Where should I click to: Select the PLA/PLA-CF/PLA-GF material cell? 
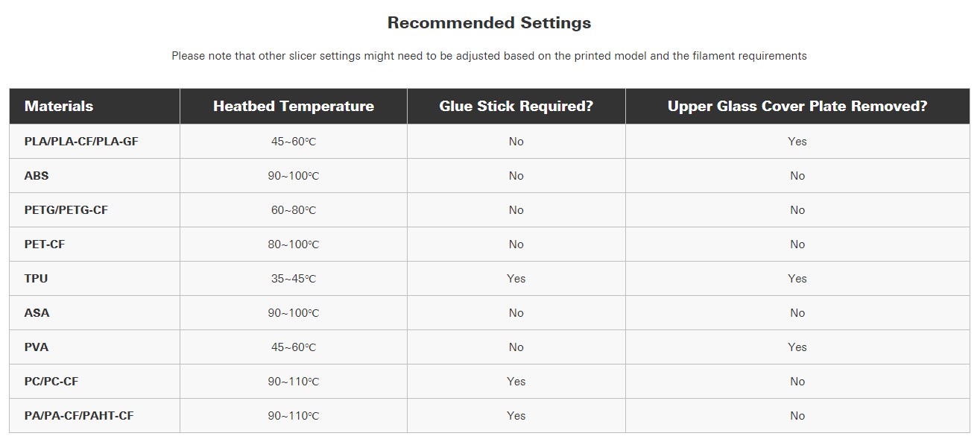(81, 142)
